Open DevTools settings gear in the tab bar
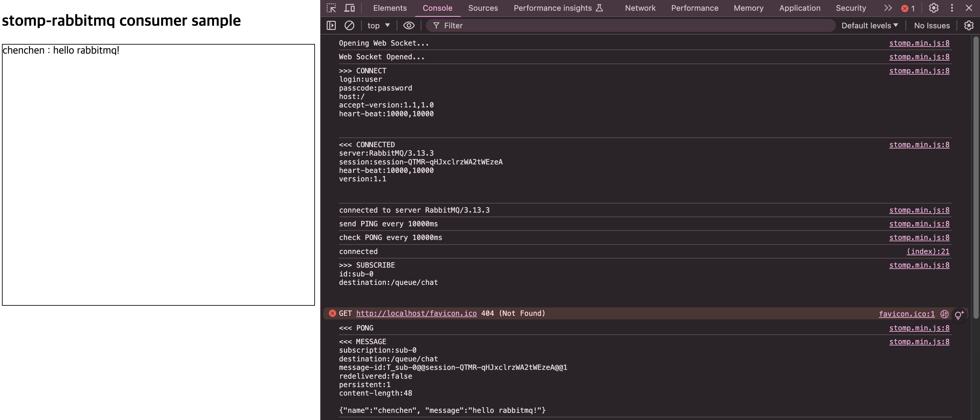This screenshot has height=420, width=980. pos(933,8)
